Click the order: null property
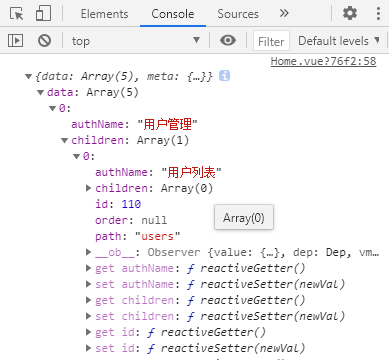The width and height of the screenshot is (389, 360). click(x=131, y=220)
